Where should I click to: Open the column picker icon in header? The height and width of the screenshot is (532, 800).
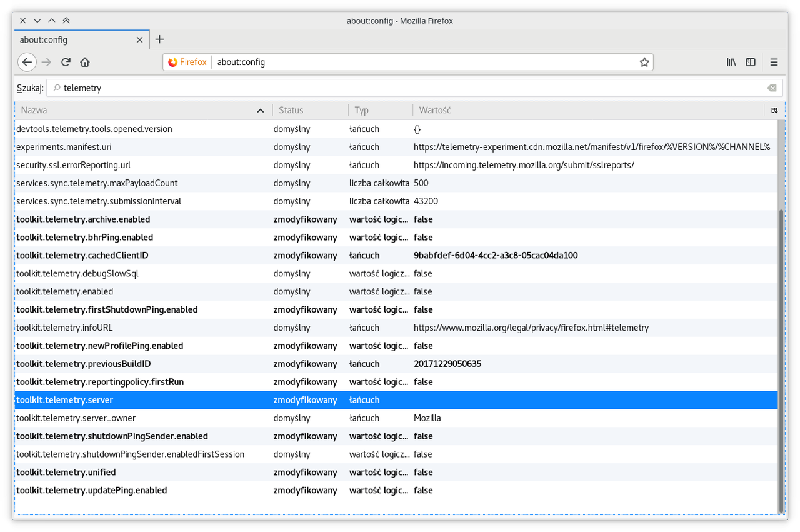click(x=774, y=110)
